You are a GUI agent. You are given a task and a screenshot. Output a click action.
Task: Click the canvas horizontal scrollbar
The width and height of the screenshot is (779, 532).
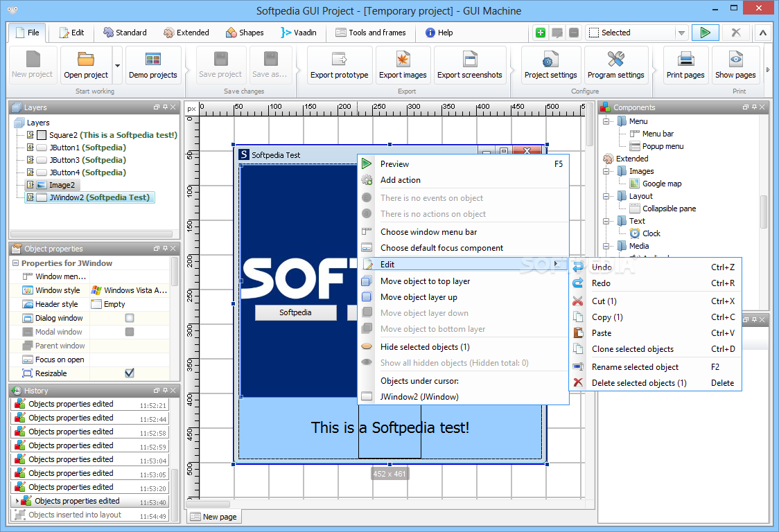208,504
